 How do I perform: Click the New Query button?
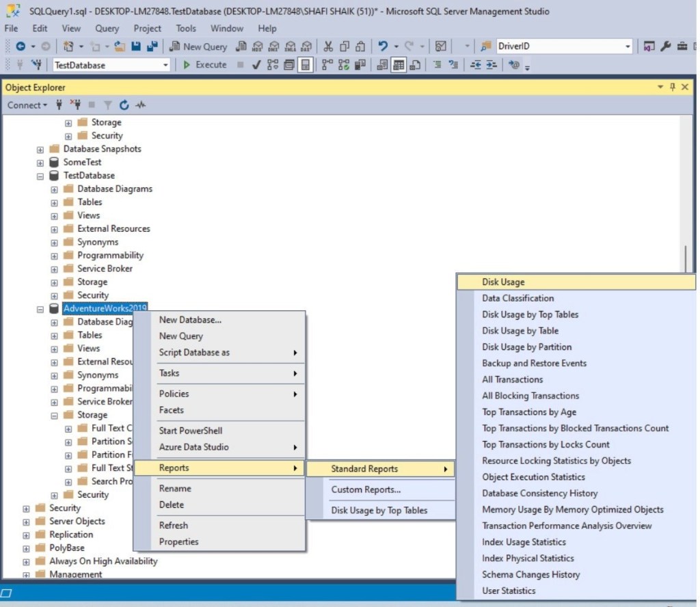point(198,46)
